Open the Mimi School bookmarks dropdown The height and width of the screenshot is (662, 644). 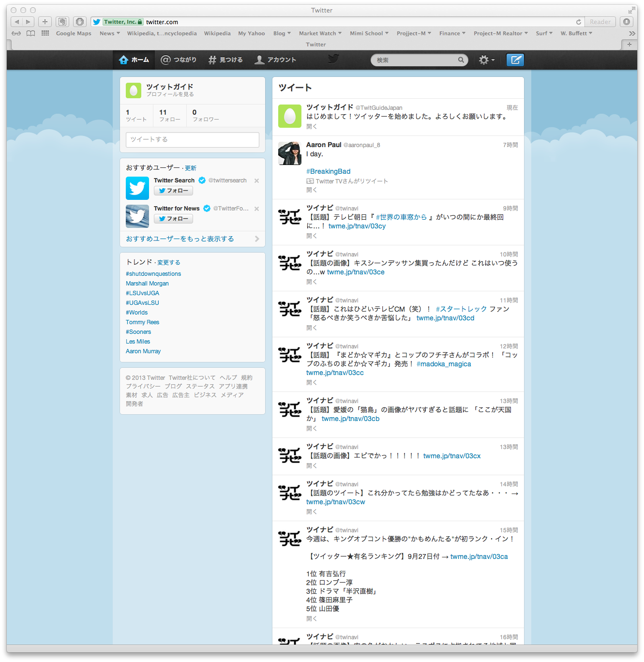[369, 33]
